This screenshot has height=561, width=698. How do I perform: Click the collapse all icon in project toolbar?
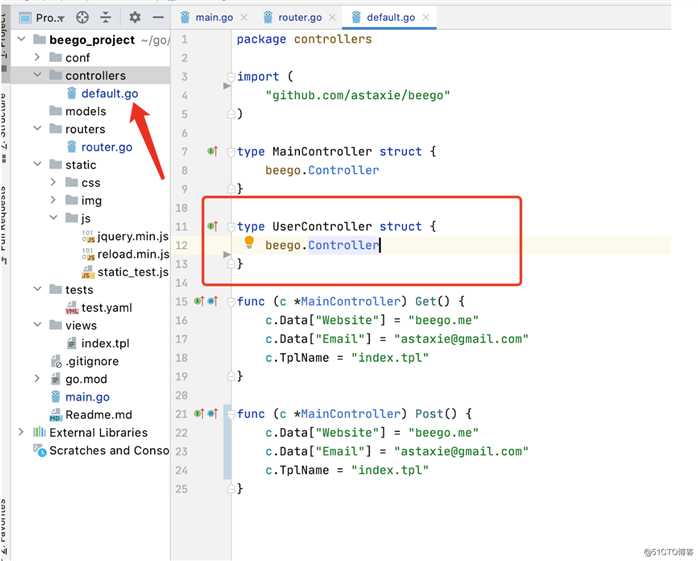tap(106, 17)
